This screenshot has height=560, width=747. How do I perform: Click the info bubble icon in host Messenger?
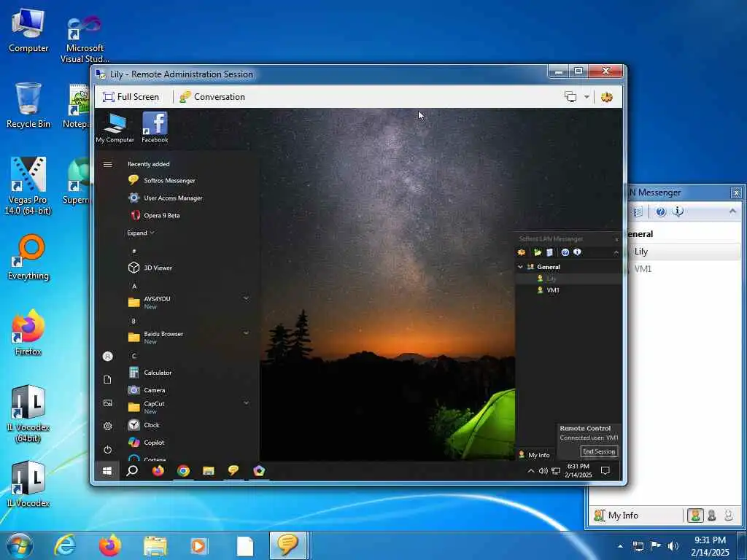(678, 211)
